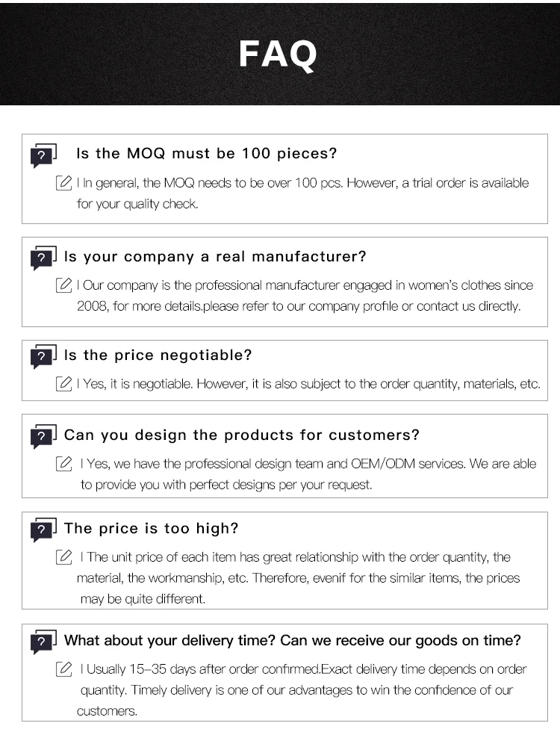
Task: Click pencil icon in unit price answer
Action: (63, 557)
